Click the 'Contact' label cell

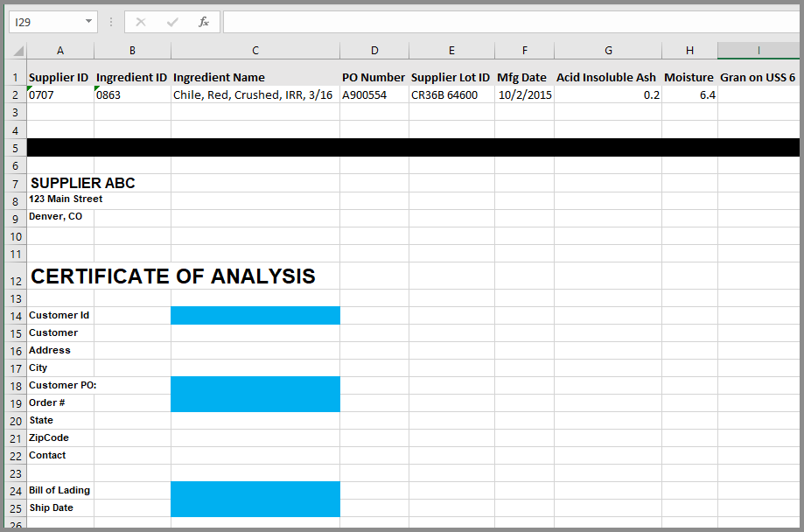point(60,455)
